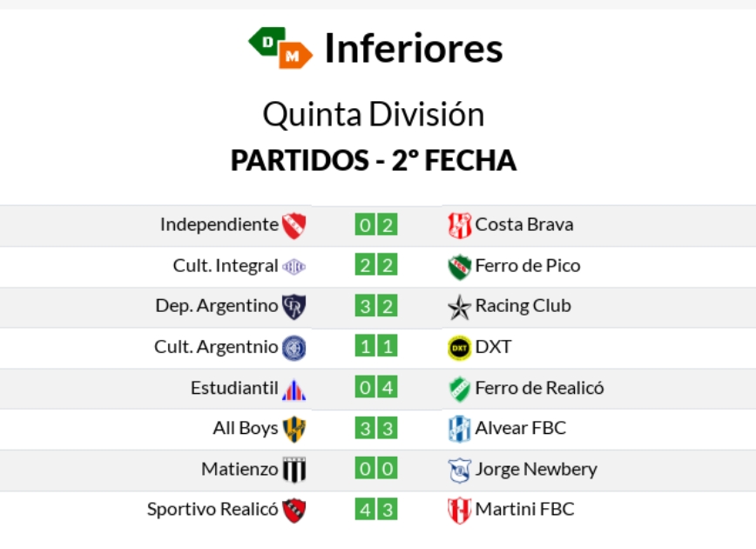Open the Ferro de Realicó team link
The image size is (756, 549).
click(x=539, y=388)
